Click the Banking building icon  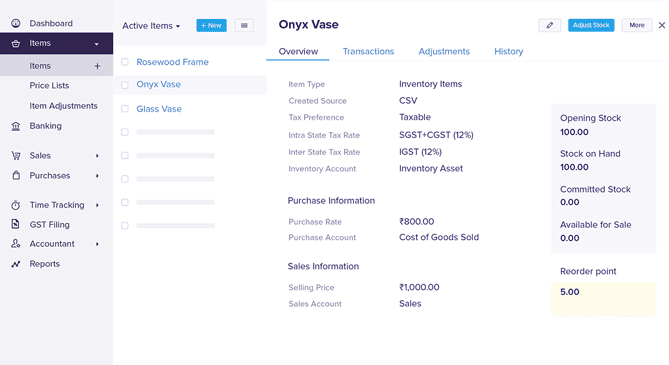[x=16, y=126]
